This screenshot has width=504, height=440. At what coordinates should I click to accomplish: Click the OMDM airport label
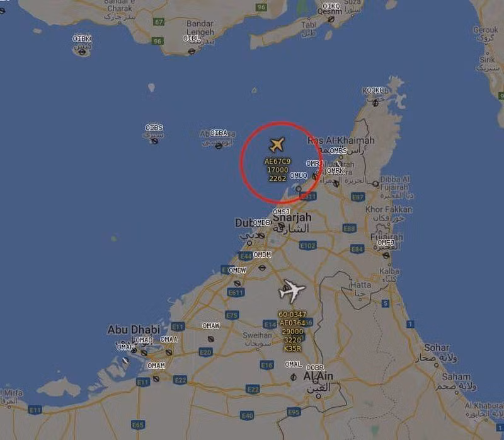[x=262, y=255]
